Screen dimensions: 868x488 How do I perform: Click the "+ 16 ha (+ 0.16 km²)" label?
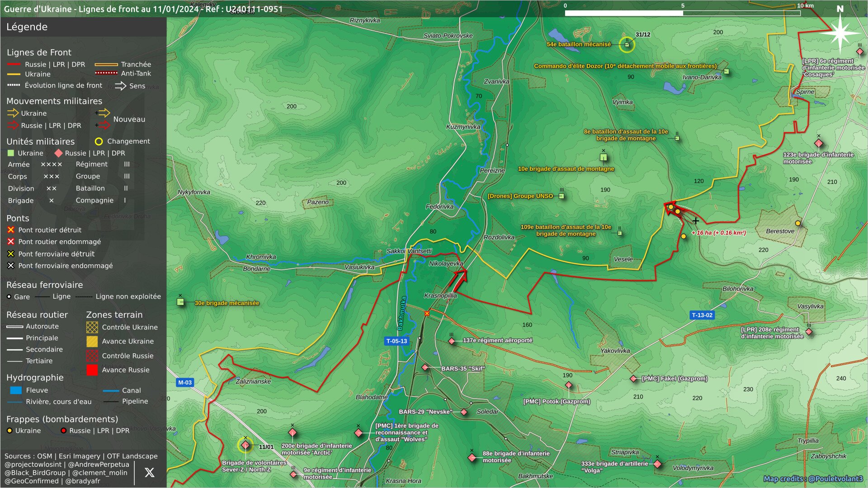pyautogui.click(x=719, y=233)
